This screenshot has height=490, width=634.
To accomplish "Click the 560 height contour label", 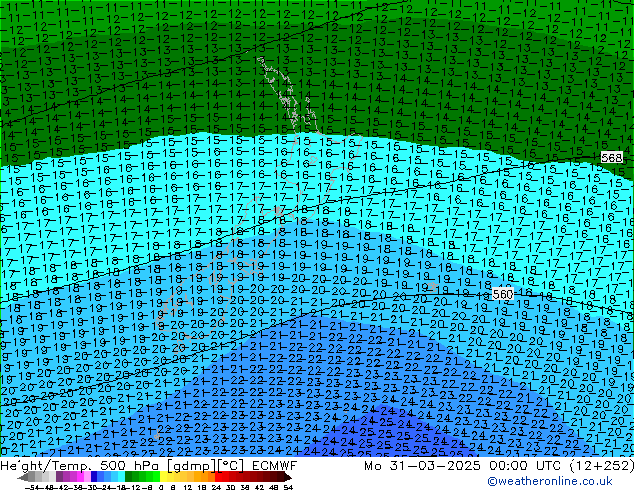I will pyautogui.click(x=503, y=294).
